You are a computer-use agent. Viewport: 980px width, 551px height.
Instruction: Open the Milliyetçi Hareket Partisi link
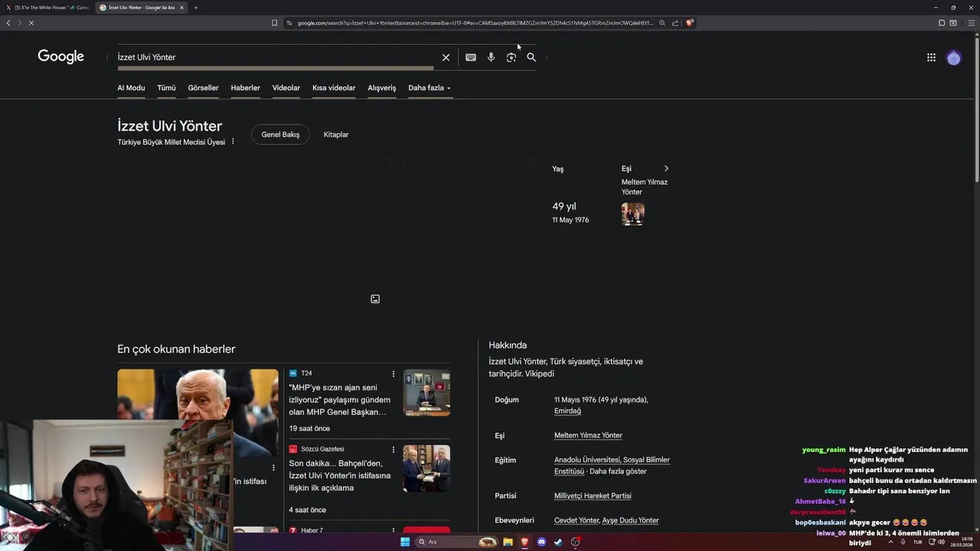(593, 496)
